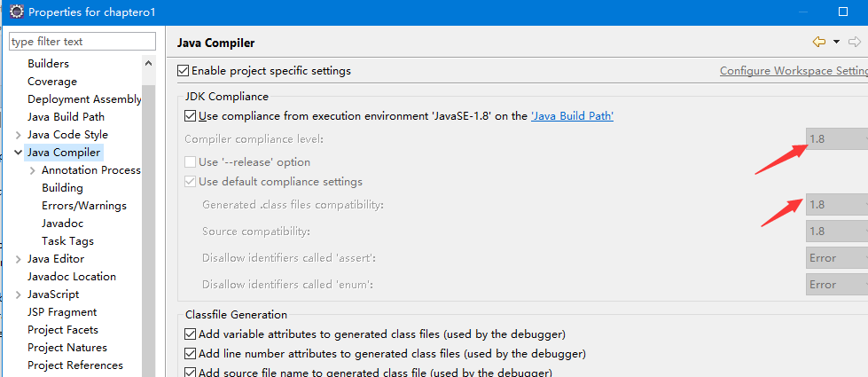Expand the JavaScript tree node

[18, 295]
